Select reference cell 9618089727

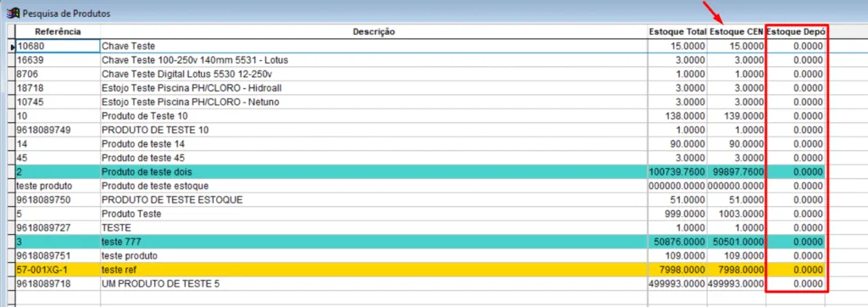pos(58,228)
